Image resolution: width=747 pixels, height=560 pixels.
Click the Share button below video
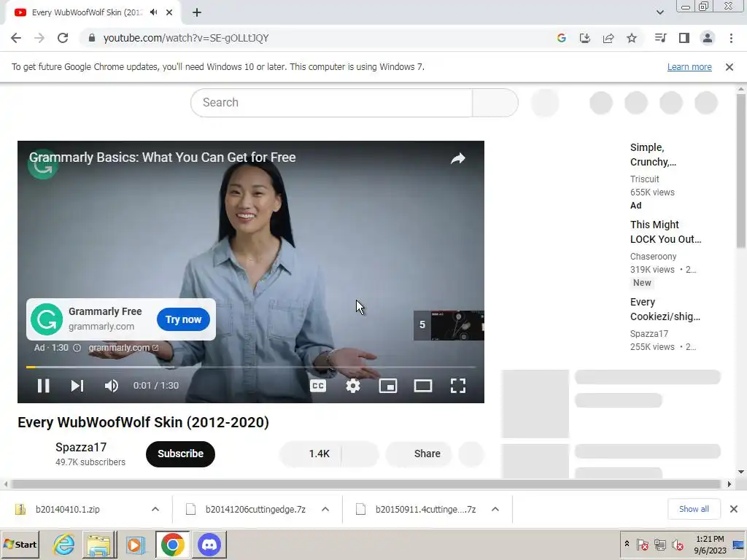[418, 454]
